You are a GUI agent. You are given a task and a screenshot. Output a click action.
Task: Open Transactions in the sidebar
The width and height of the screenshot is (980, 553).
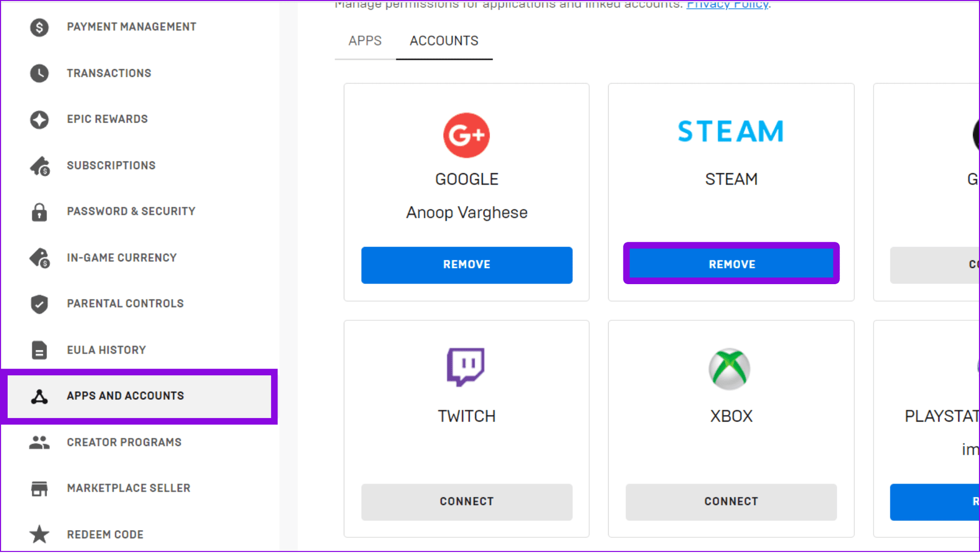coord(109,73)
